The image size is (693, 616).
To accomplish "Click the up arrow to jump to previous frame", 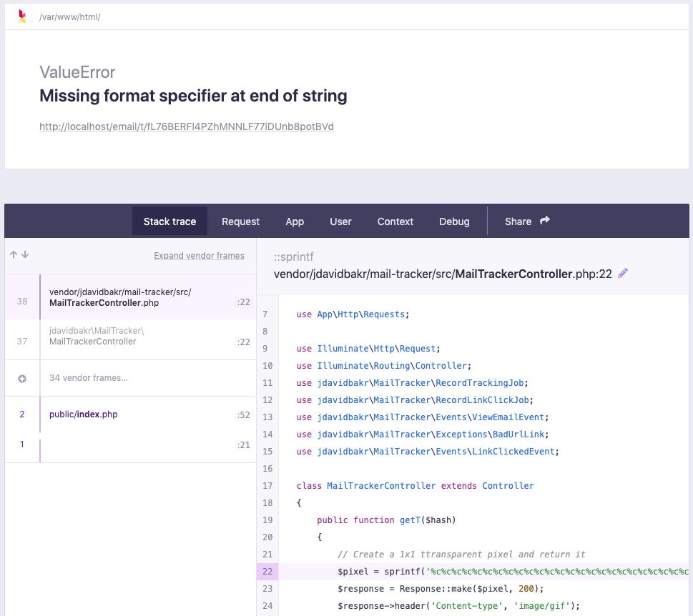I will click(x=13, y=255).
